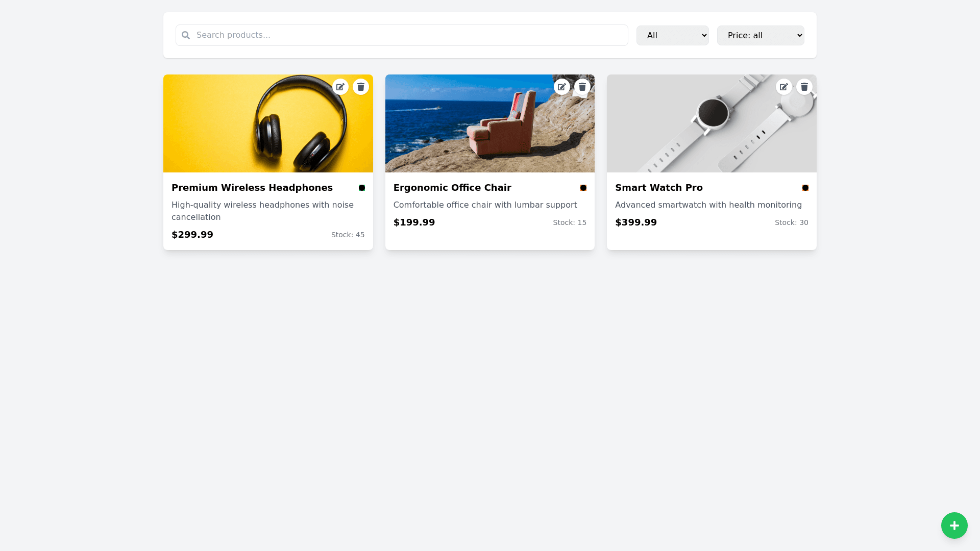Open the Price: all filter dropdown

tap(760, 35)
